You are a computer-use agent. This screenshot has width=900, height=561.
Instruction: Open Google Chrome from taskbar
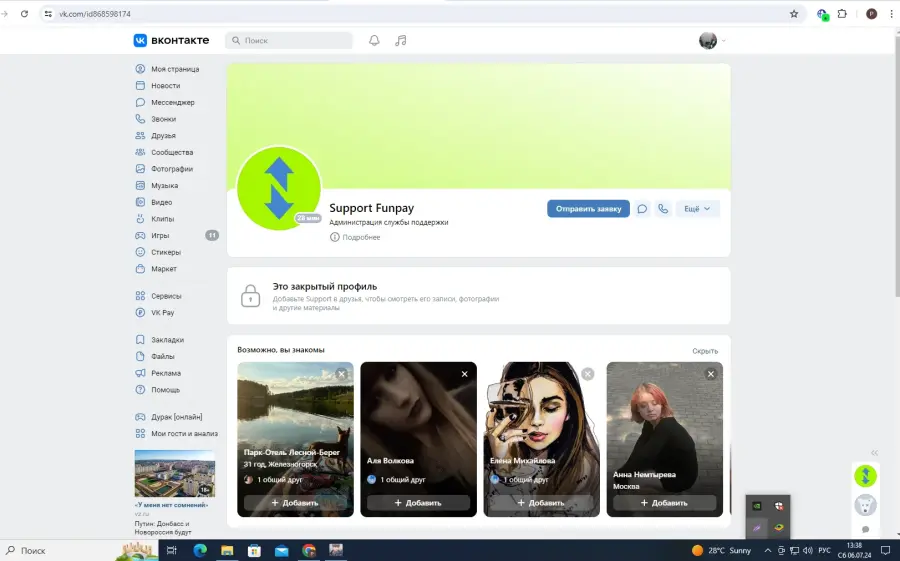coord(309,550)
